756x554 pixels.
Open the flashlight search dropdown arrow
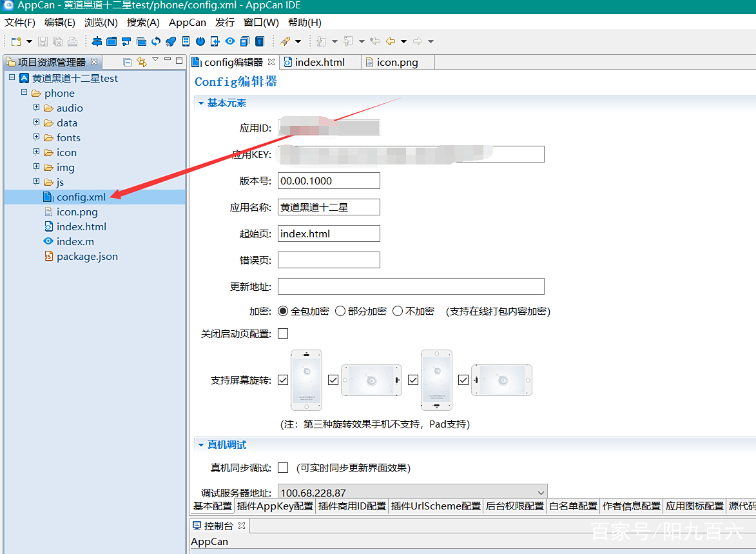coord(298,41)
